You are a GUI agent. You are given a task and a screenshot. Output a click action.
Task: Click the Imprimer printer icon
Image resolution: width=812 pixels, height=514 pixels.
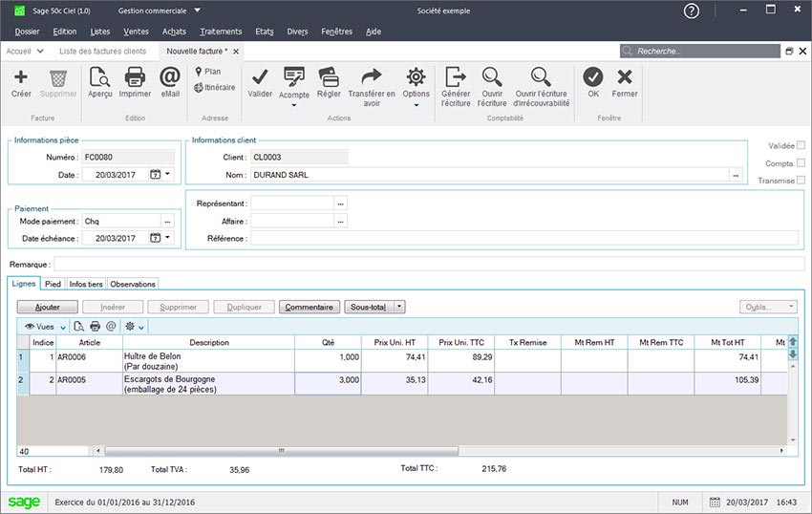[135, 77]
